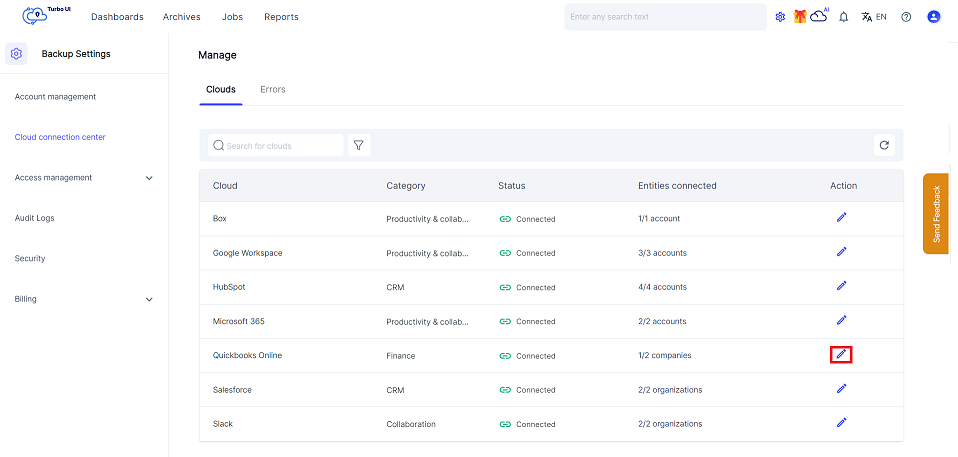Screen dimensions: 958x457
Task: Click the Send Feedback button
Action: [x=935, y=214]
